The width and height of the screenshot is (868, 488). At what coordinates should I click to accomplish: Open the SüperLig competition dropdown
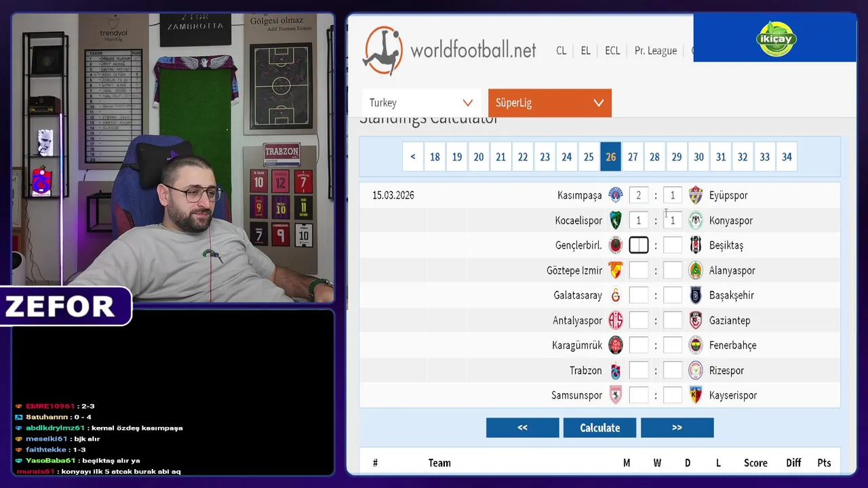550,103
